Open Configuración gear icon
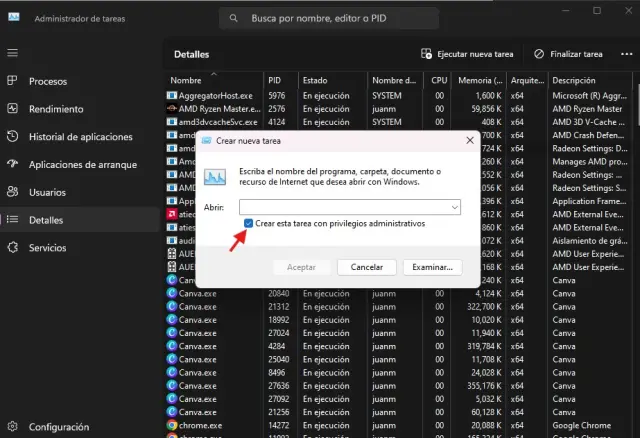The width and height of the screenshot is (640, 438). (x=12, y=426)
